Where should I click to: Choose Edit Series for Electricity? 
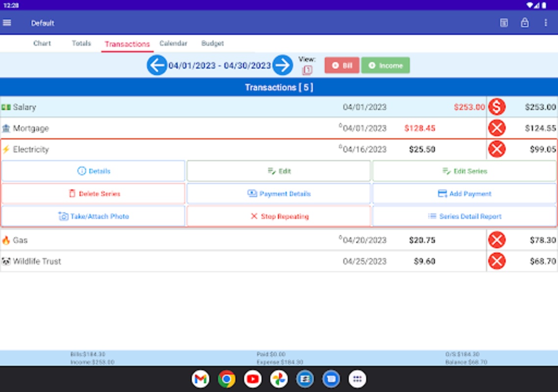pos(464,171)
